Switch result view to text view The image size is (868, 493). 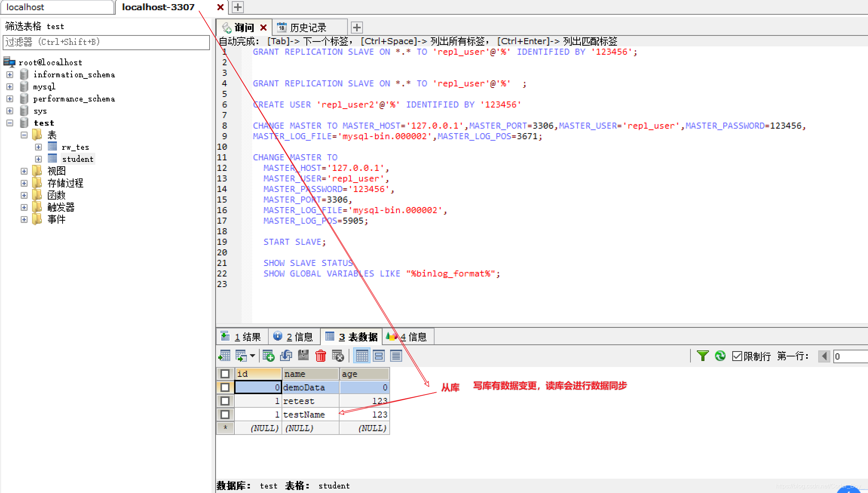tap(396, 356)
